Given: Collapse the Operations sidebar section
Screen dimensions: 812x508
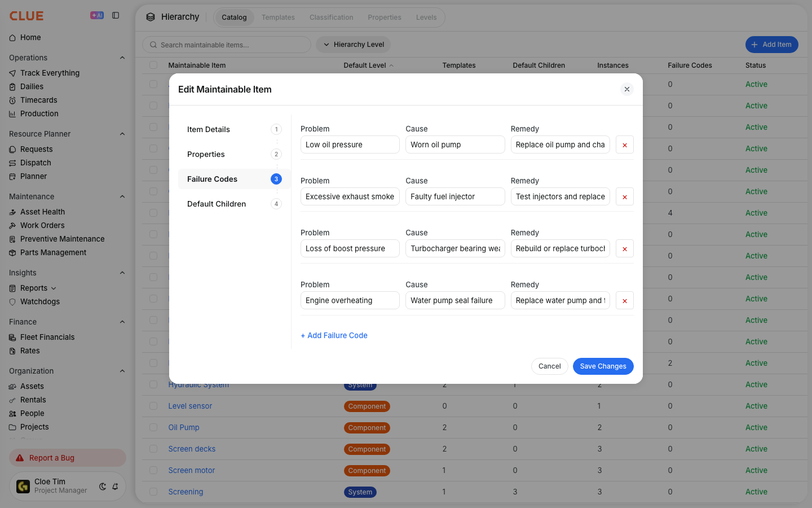Looking at the screenshot, I should point(122,58).
